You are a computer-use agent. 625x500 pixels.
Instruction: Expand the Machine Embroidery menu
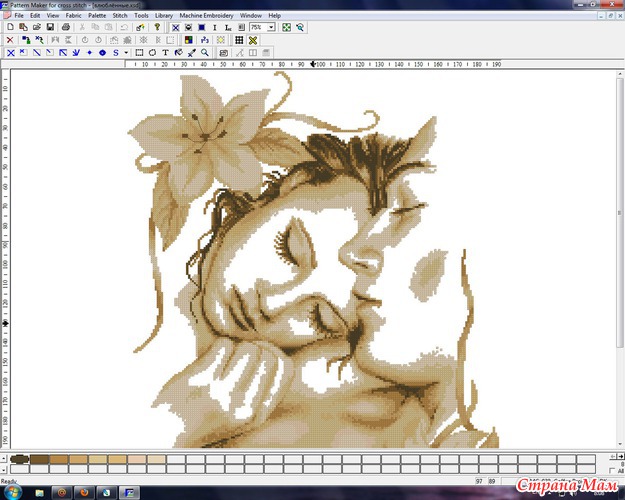206,16
